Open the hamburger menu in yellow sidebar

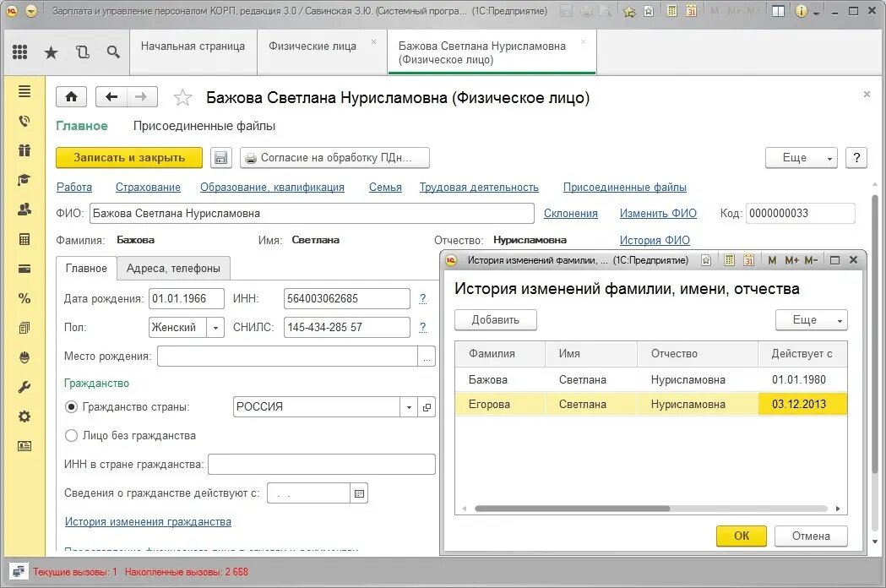24,91
